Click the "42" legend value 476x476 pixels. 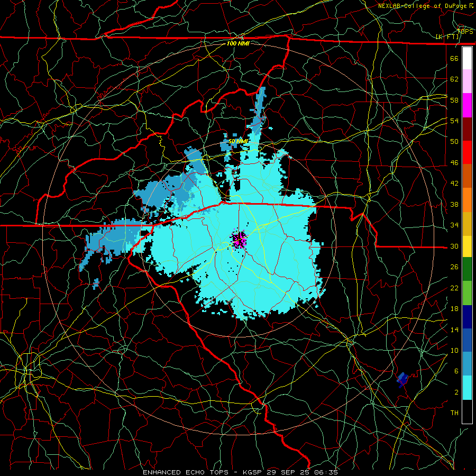(x=454, y=184)
